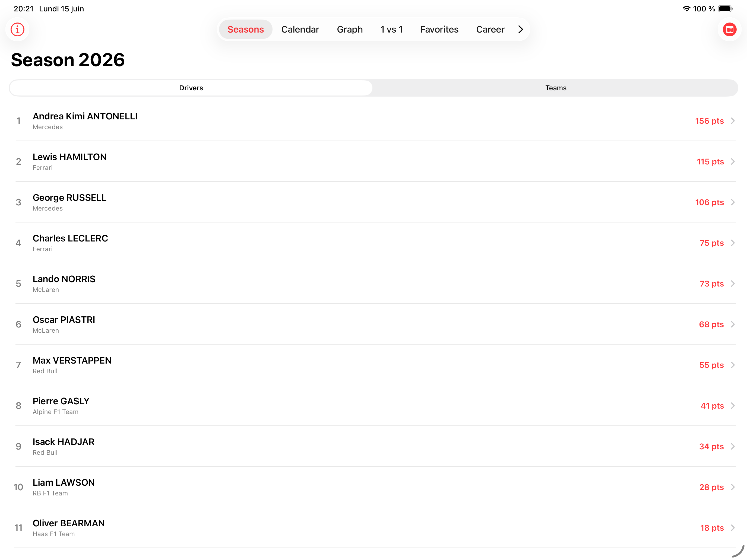Select driver Pierre GASLY

point(61,401)
